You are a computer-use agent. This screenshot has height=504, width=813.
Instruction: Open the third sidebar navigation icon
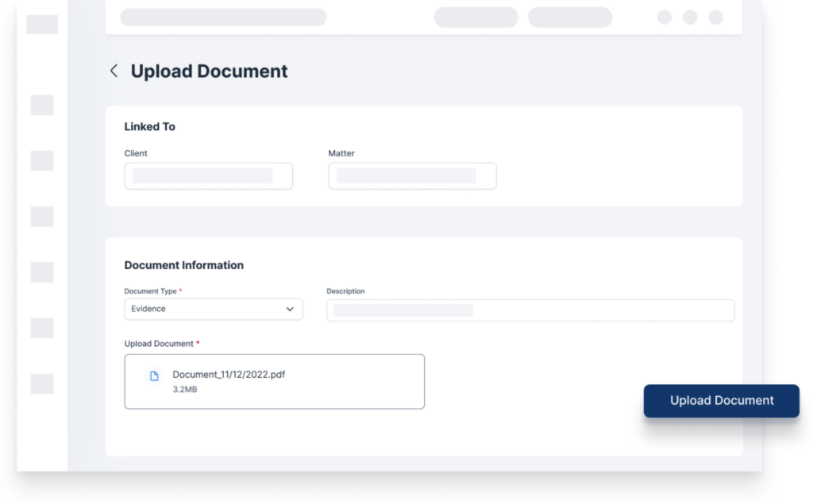(x=42, y=217)
